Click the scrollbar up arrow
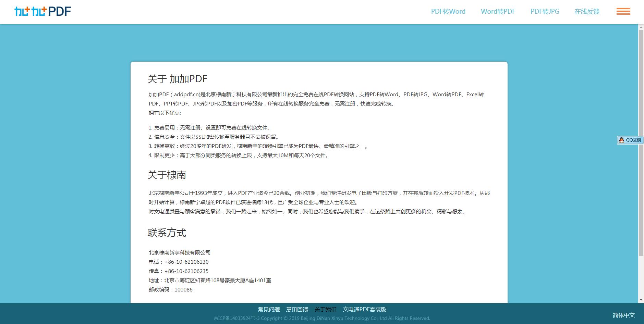 point(641,27)
